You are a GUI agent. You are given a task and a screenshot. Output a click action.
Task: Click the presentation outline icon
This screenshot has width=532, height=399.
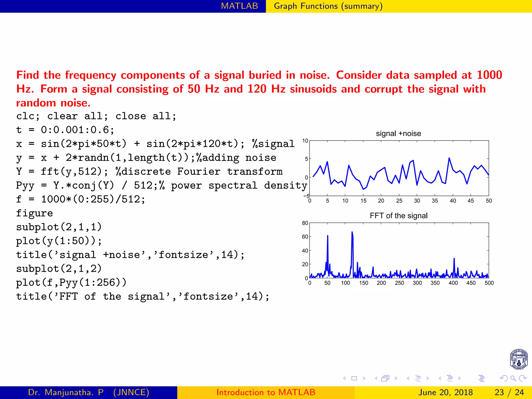(x=481, y=378)
